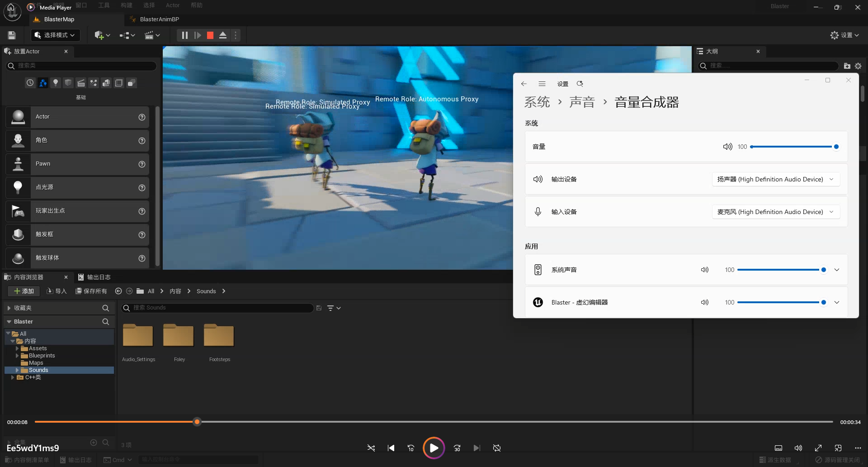
Task: Select the Shapes cube category in Place Actors
Action: (68, 83)
